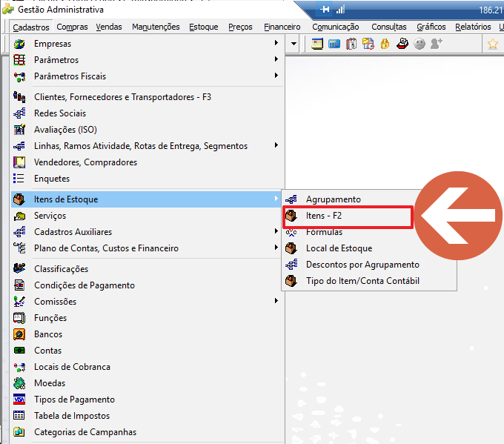
Task: Click the Fórmulas icon in submenu
Action: point(291,232)
